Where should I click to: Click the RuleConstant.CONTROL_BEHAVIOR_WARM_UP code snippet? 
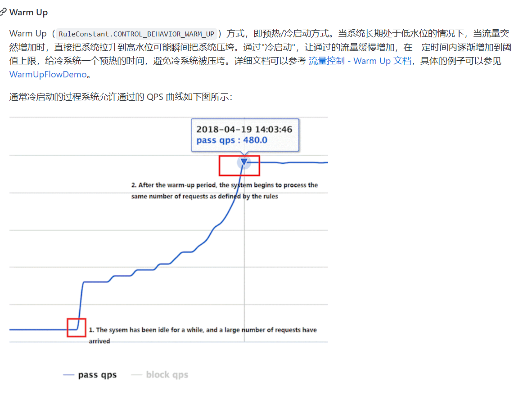(x=136, y=34)
